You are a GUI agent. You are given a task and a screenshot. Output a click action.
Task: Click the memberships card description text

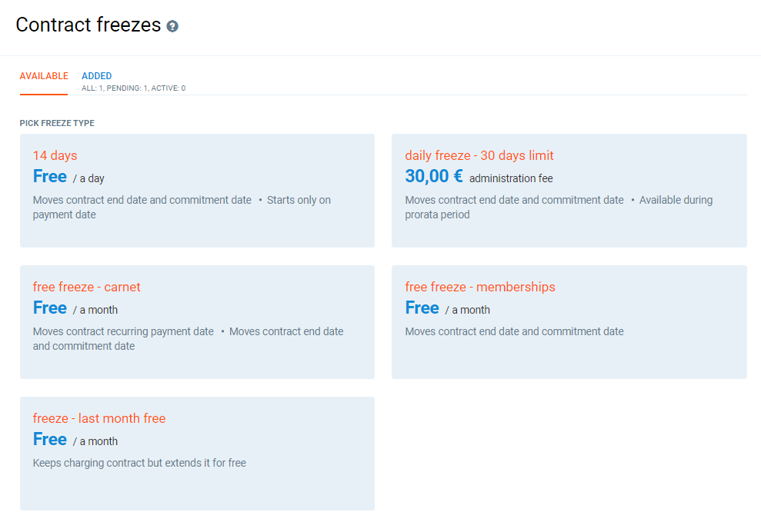(x=514, y=331)
